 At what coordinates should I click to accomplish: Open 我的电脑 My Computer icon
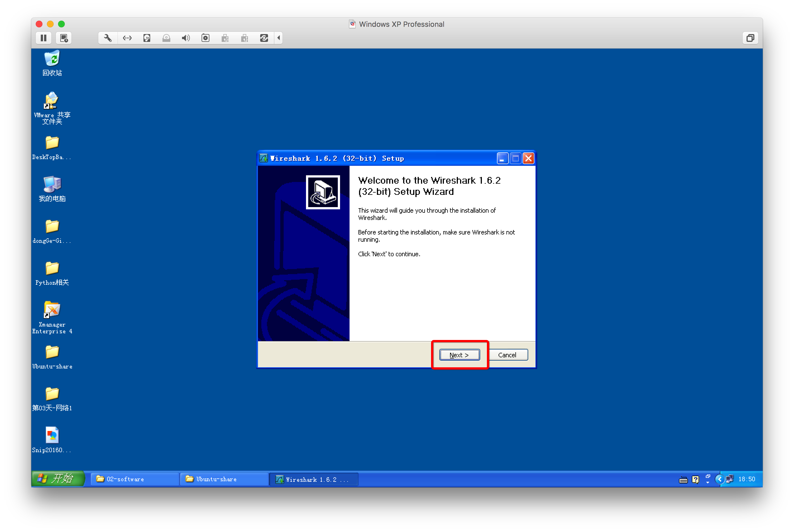pos(53,184)
